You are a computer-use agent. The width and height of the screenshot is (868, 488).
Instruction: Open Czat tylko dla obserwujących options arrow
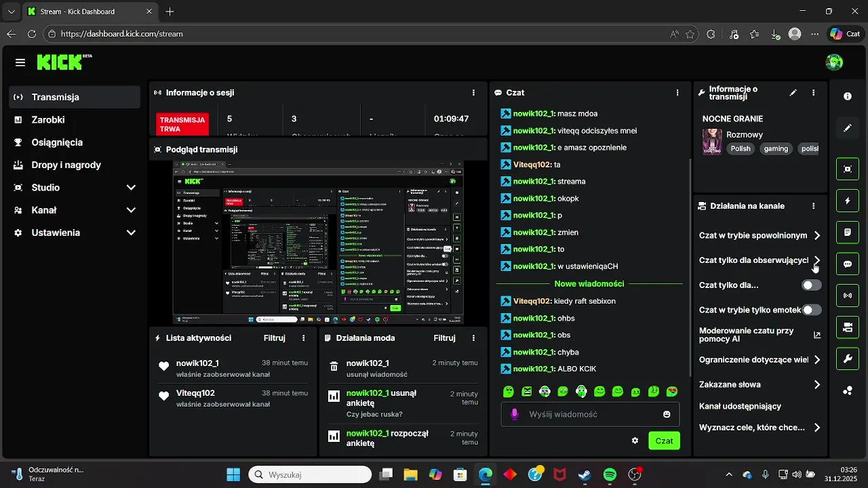(x=817, y=260)
